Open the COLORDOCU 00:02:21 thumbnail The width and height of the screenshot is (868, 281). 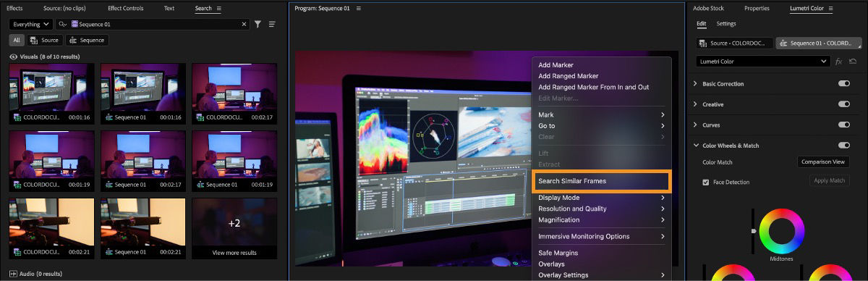[52, 227]
